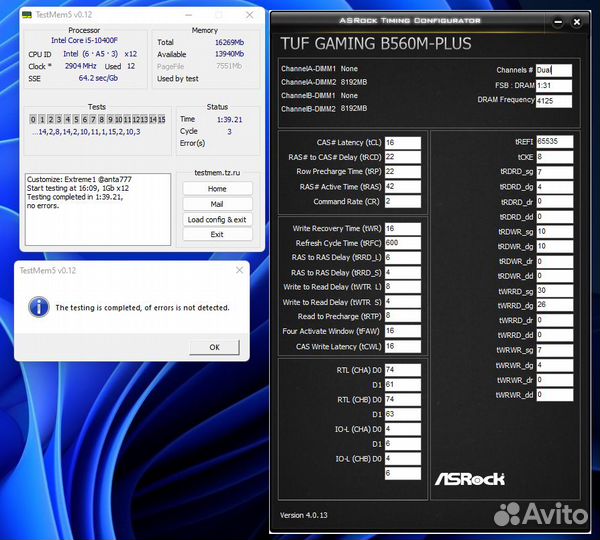Click the tRRD_L value field
This screenshot has height=540, width=600.
[x=403, y=258]
